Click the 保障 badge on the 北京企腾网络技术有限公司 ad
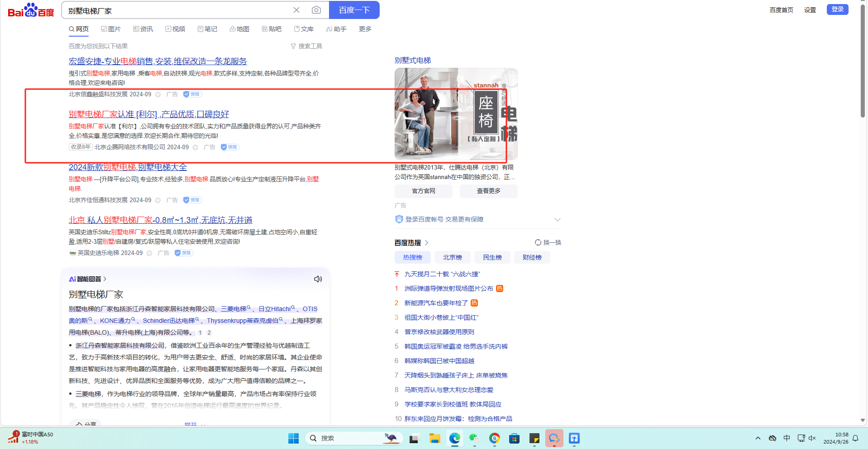Viewport: 868px width, 449px height. coord(230,147)
